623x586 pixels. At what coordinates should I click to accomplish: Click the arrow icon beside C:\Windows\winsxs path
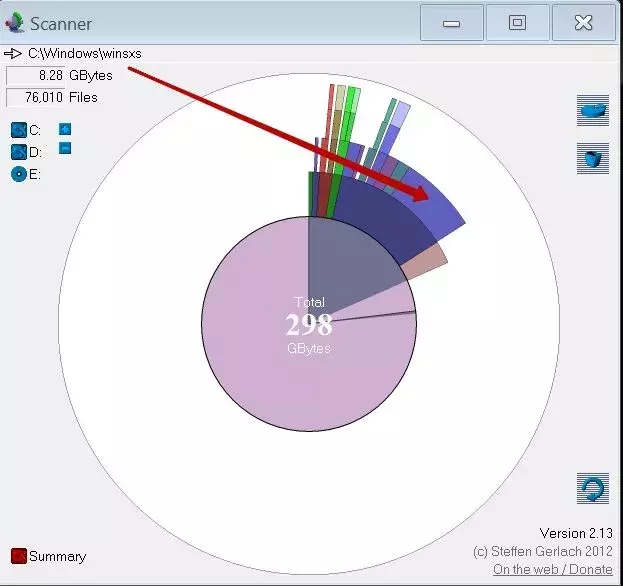[13, 54]
